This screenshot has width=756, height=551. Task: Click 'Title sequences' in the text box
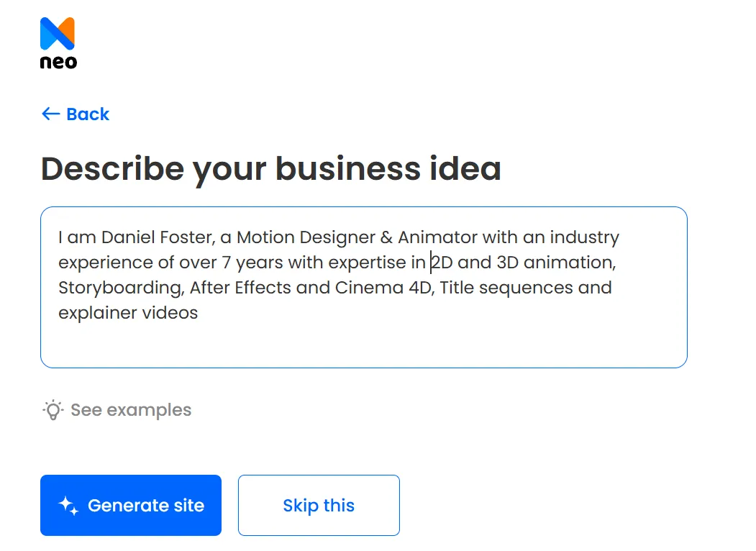point(506,288)
